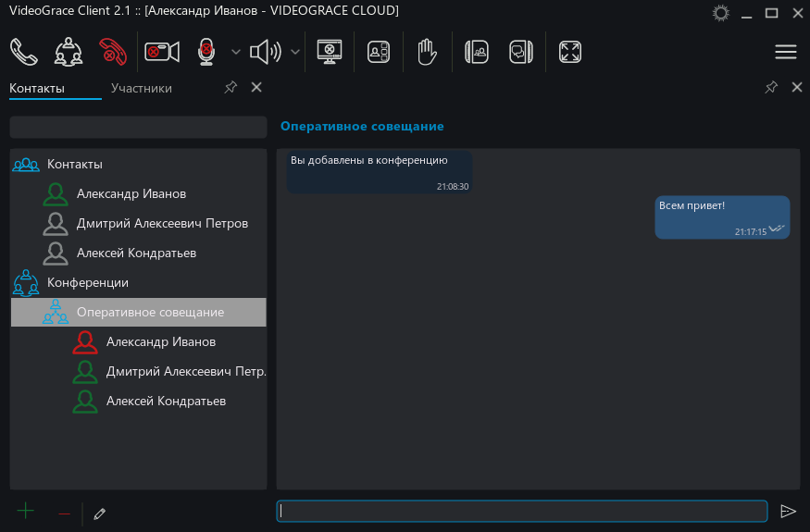Collapse the Конференции group
This screenshot has width=810, height=532.
point(139,282)
